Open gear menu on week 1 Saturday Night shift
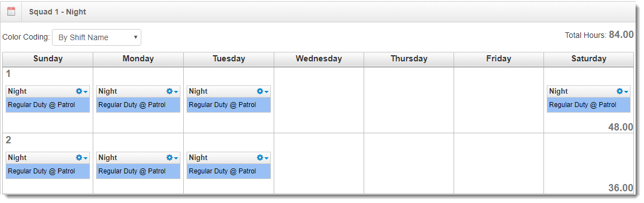This screenshot has height=203, width=644. point(623,91)
